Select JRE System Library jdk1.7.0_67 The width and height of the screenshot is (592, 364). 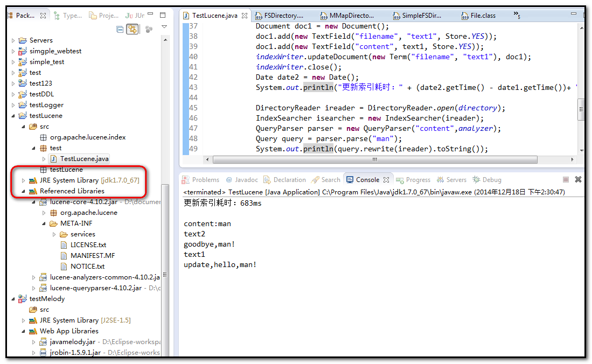84,180
